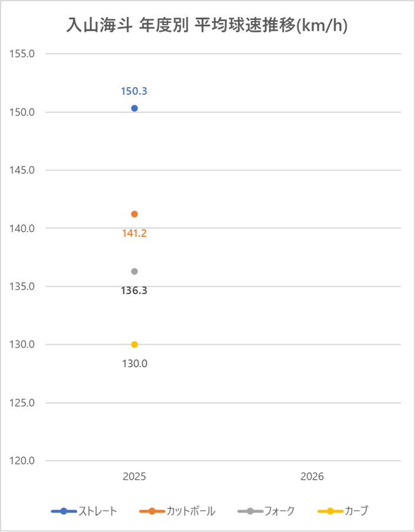This screenshot has height=532, width=415.
Task: Click the 136.3 data label
Action: pos(134,290)
